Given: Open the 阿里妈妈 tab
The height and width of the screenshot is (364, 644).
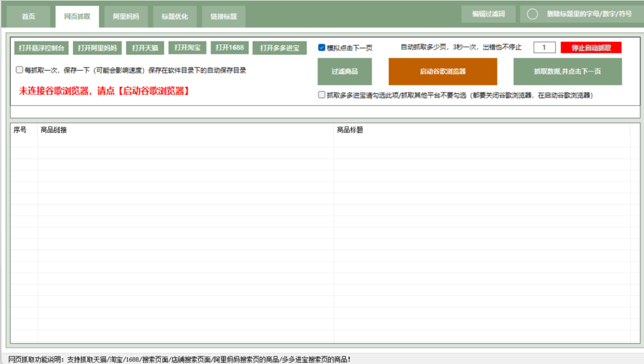Looking at the screenshot, I should [x=126, y=16].
